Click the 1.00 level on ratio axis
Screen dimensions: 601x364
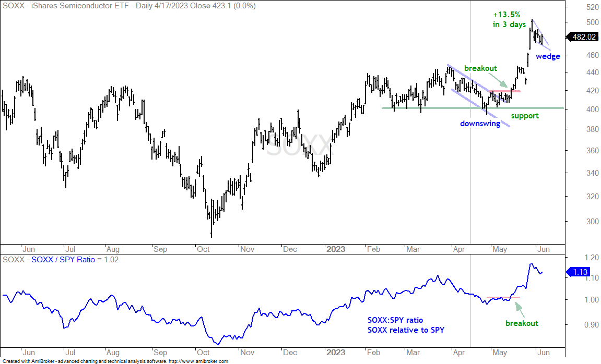coord(592,300)
